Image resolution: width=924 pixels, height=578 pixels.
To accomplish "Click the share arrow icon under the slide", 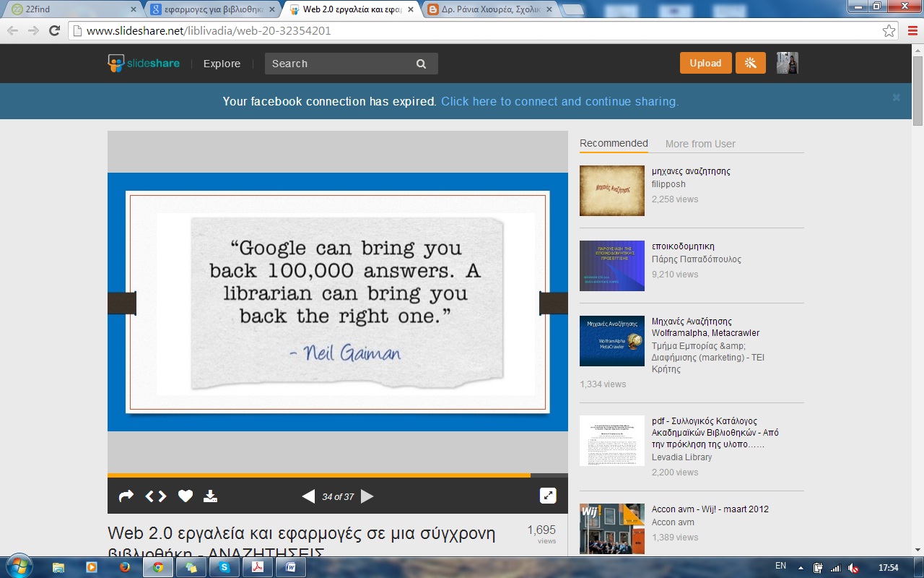I will 126,496.
